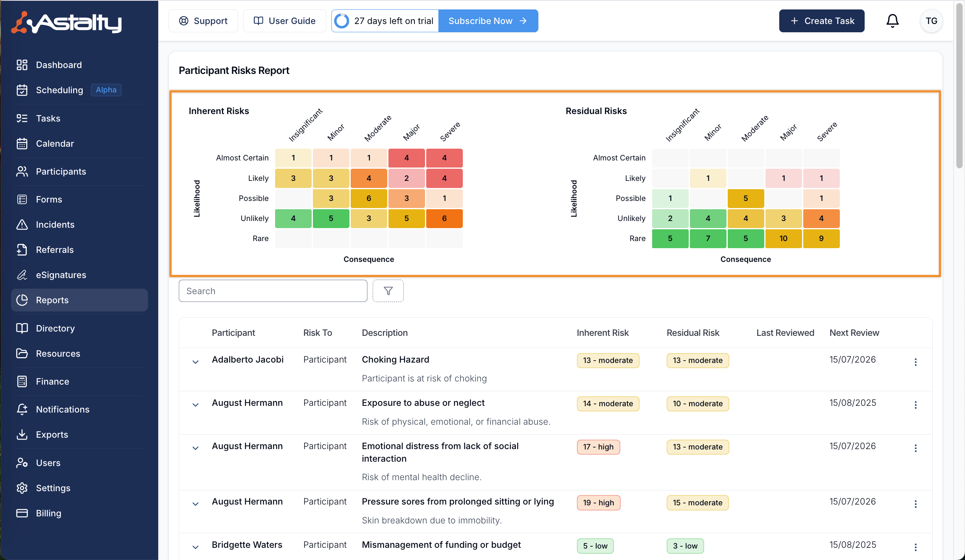
Task: Open Referrals via its sidebar icon
Action: (x=22, y=250)
